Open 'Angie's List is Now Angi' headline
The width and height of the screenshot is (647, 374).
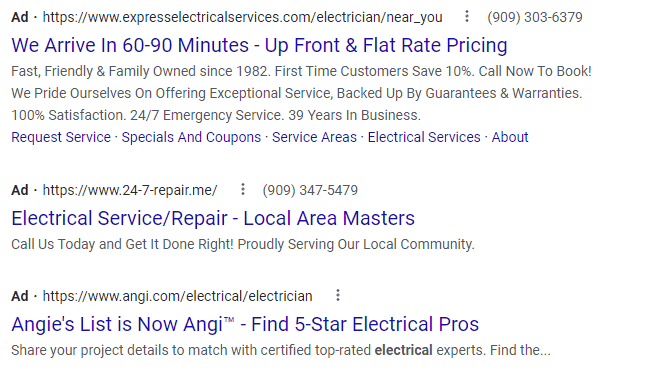[x=245, y=324]
